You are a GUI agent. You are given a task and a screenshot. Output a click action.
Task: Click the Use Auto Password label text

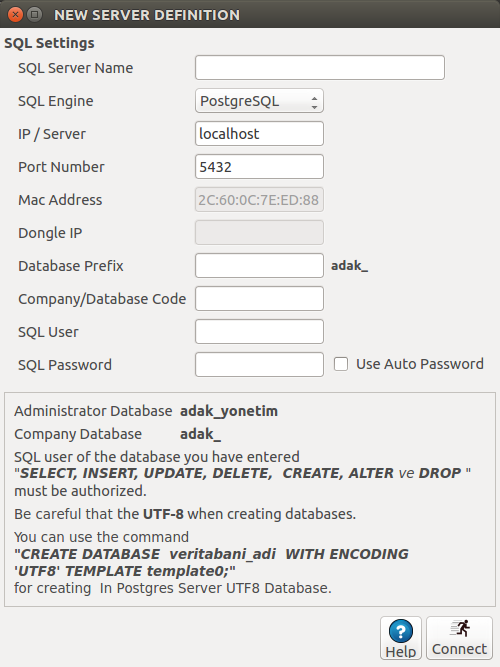pos(420,364)
